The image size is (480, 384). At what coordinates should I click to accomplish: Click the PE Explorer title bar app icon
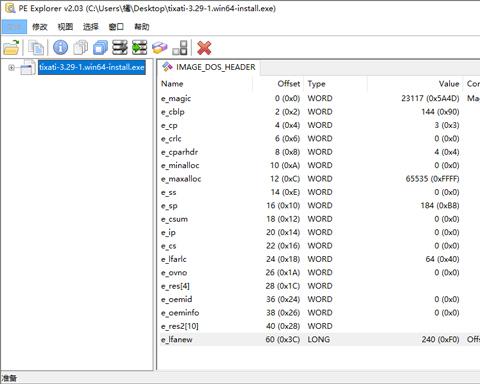pyautogui.click(x=10, y=8)
